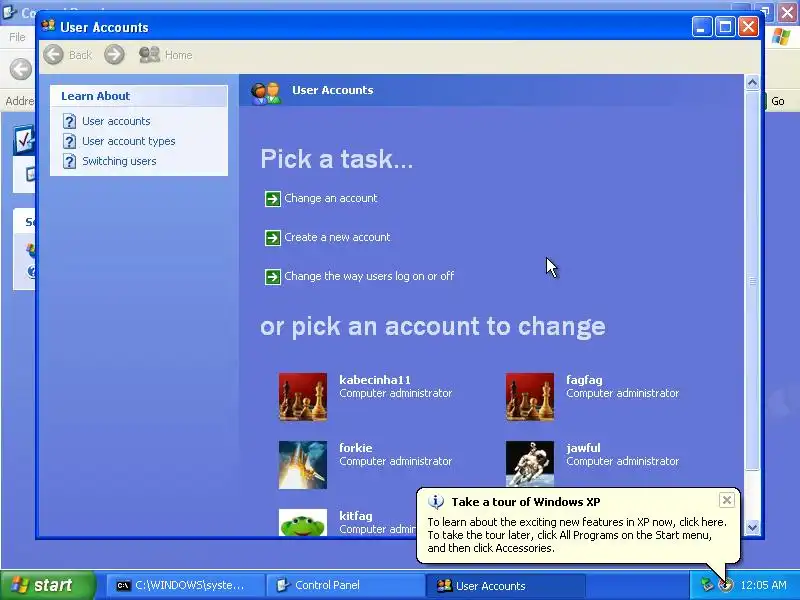Select the kitfag account frog picture
The image size is (800, 600).
(x=303, y=522)
